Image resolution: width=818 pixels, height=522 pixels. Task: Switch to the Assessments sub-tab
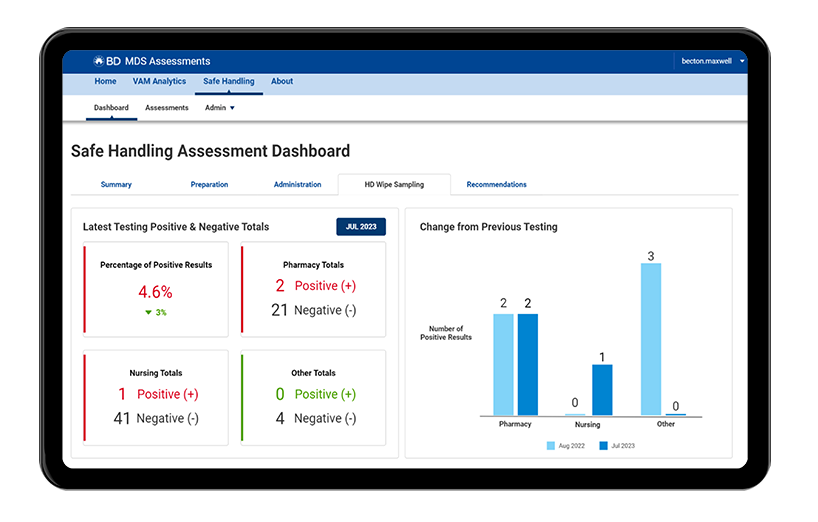click(167, 108)
